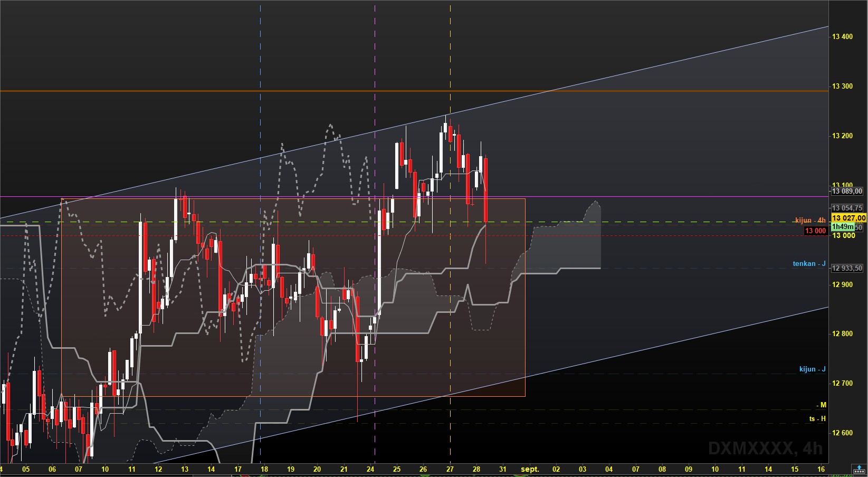Select the 'kijun - J' level label
This screenshot has width=868, height=477.
[x=813, y=369]
